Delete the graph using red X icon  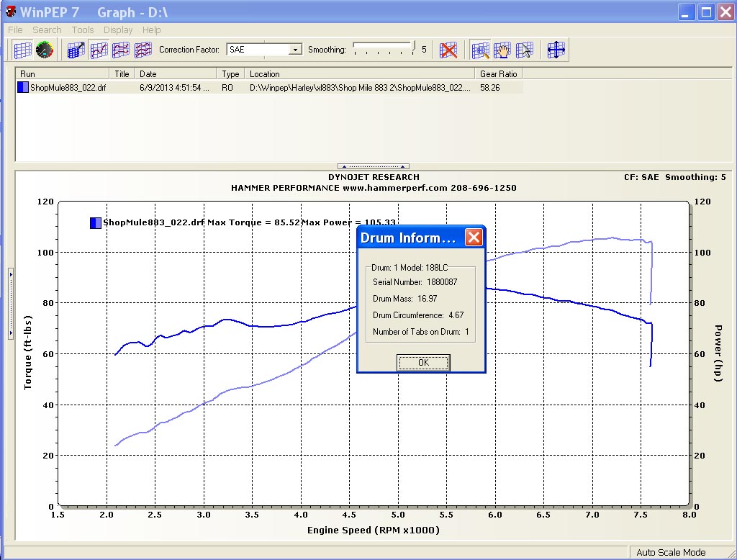point(448,50)
